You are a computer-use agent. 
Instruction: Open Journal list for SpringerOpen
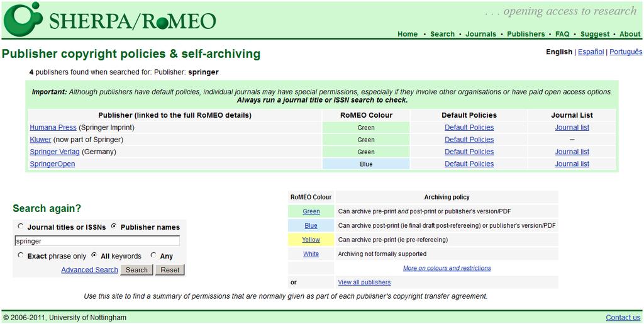(x=572, y=164)
